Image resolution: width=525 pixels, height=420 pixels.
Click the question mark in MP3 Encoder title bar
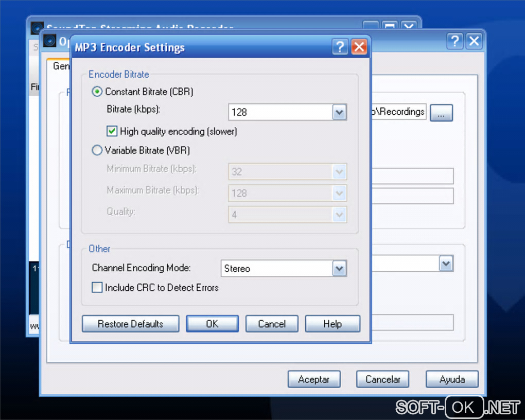pyautogui.click(x=340, y=46)
